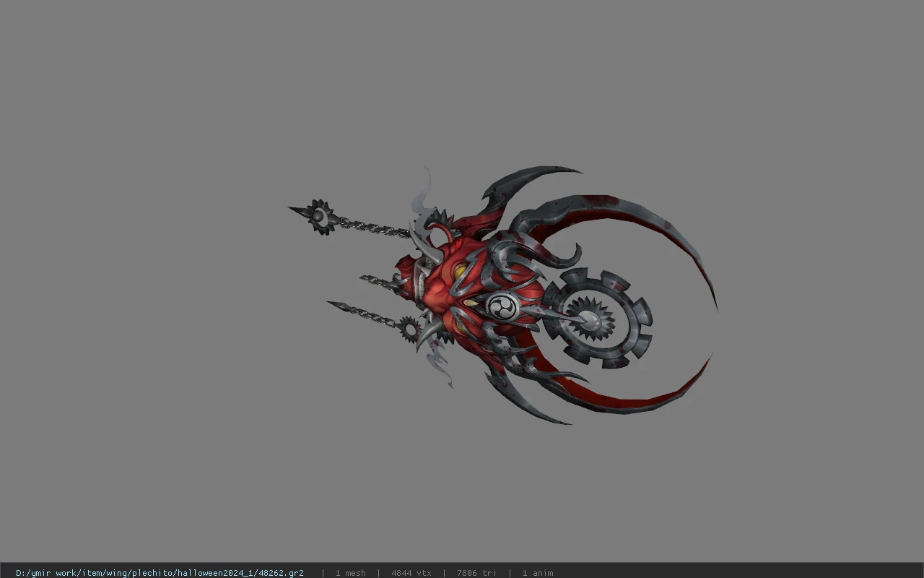Click the "4844 vtx" vertex count

point(411,573)
